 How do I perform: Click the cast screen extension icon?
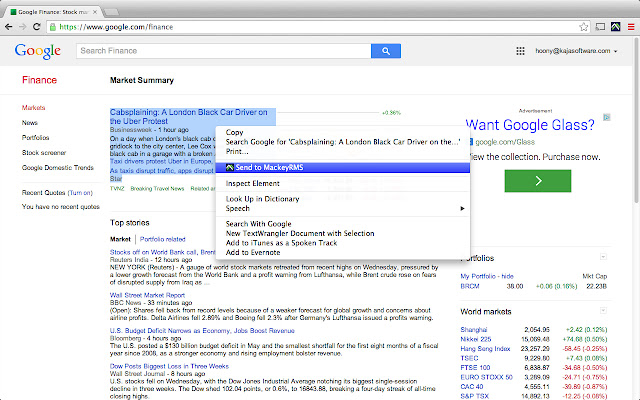(600, 27)
